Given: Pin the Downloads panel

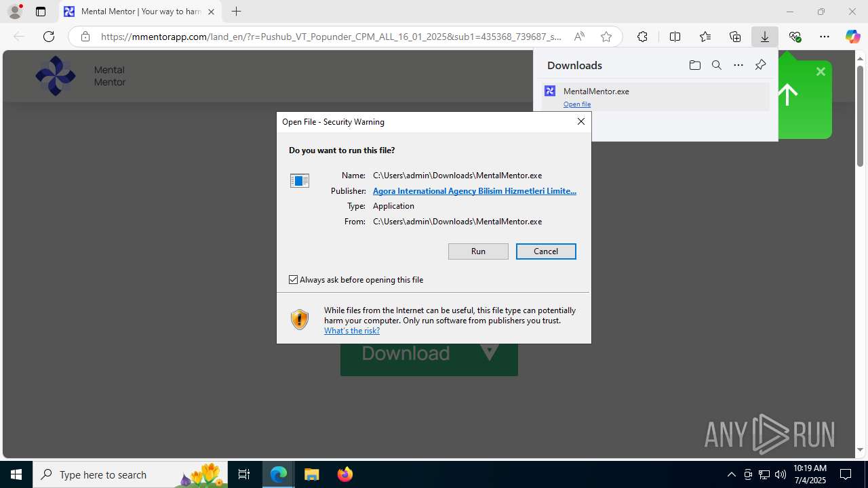Looking at the screenshot, I should [x=760, y=65].
